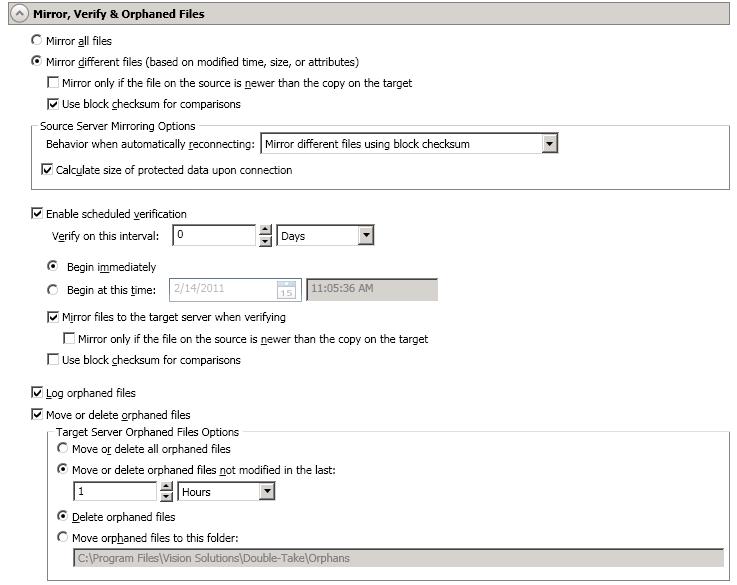The width and height of the screenshot is (737, 585).
Task: Toggle Move or delete orphaned files checkbox
Action: [x=38, y=415]
